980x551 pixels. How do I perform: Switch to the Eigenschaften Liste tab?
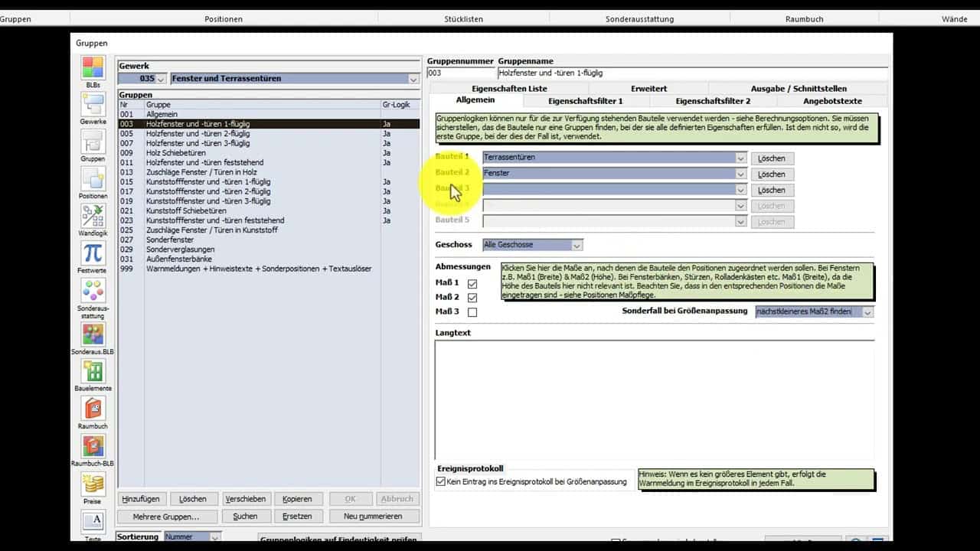509,89
